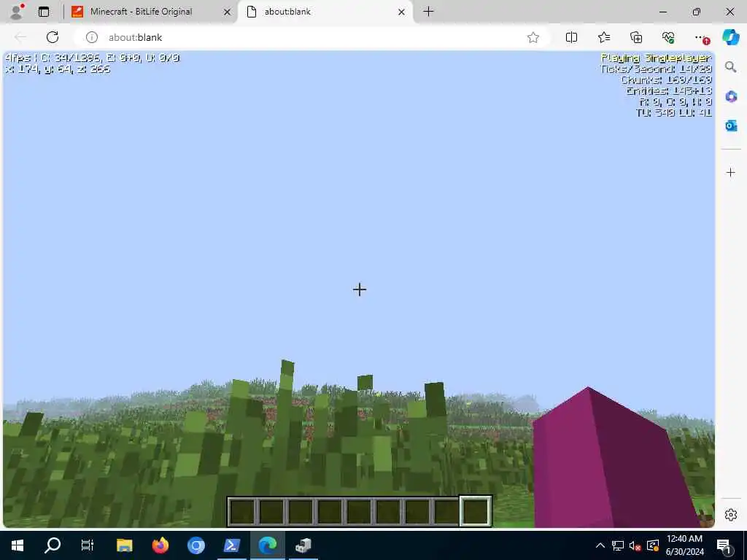Screen dimensions: 747x560
Task: Launch the Copilot sidebar
Action: (731, 37)
